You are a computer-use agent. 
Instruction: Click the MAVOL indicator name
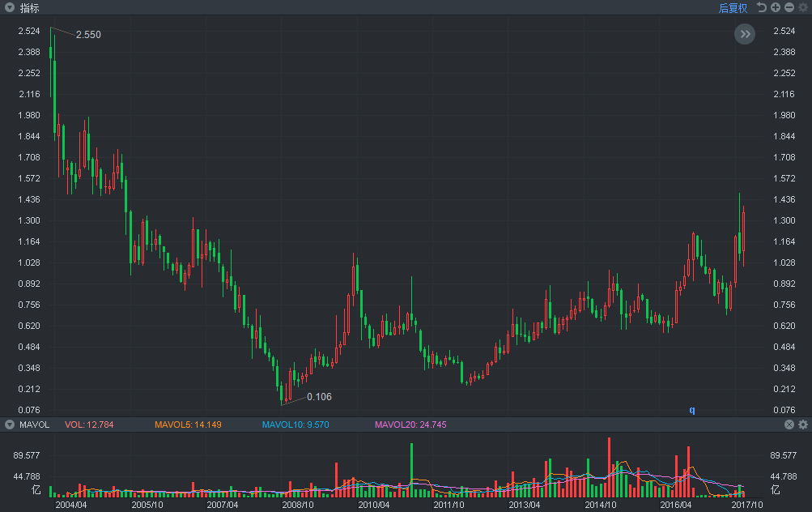(34, 425)
